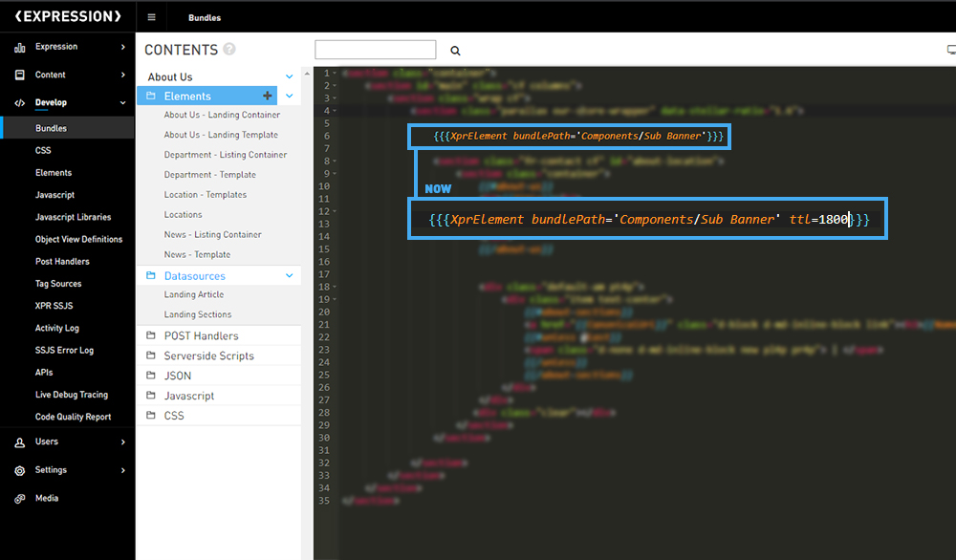Click the Datasources folder icon

(151, 275)
